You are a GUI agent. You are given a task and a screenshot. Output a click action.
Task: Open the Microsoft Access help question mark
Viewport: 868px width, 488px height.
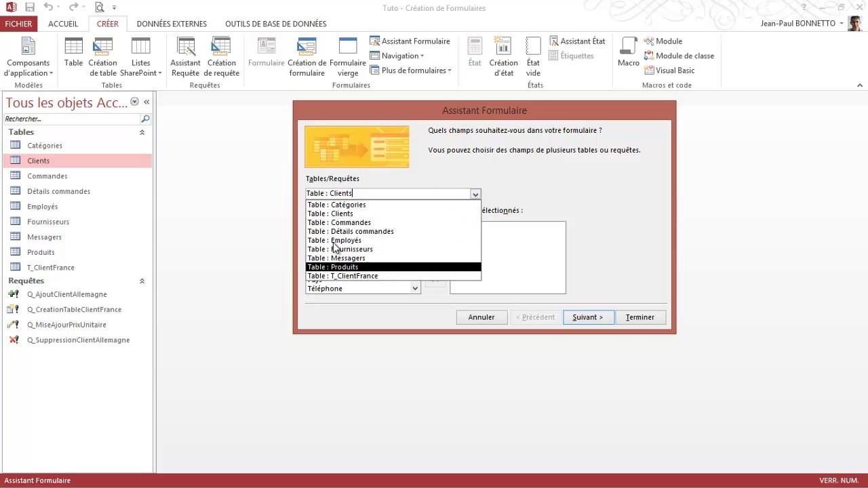(804, 7)
